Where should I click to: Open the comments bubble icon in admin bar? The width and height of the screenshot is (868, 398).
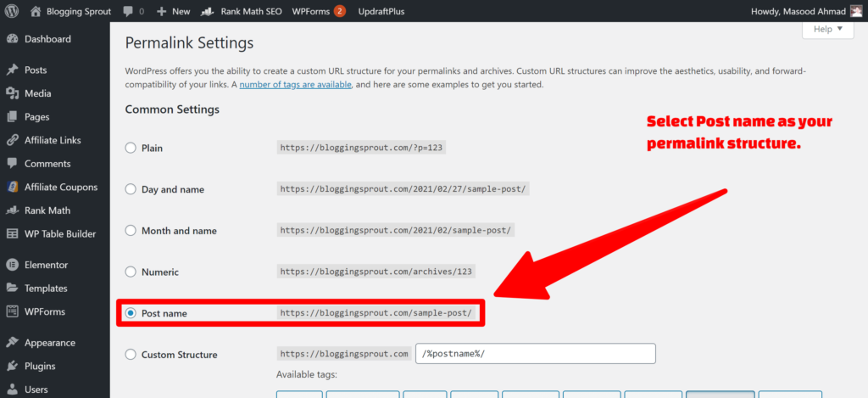coord(128,11)
